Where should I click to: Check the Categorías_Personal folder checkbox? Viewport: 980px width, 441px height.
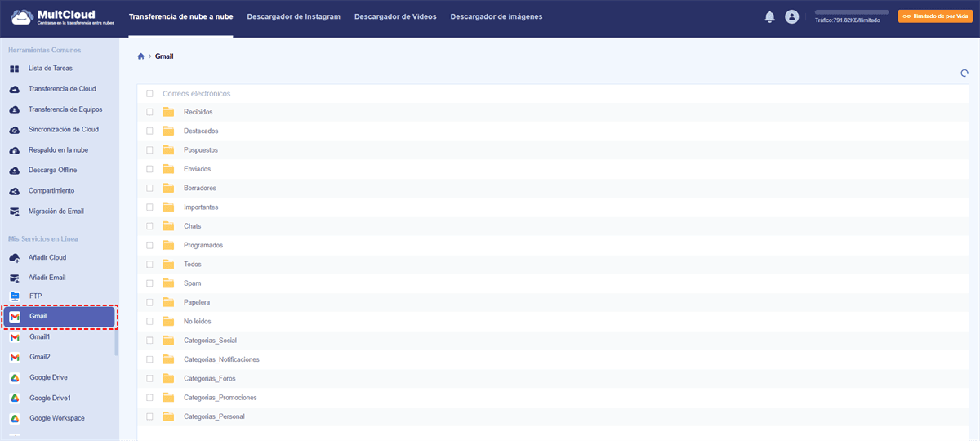click(149, 416)
